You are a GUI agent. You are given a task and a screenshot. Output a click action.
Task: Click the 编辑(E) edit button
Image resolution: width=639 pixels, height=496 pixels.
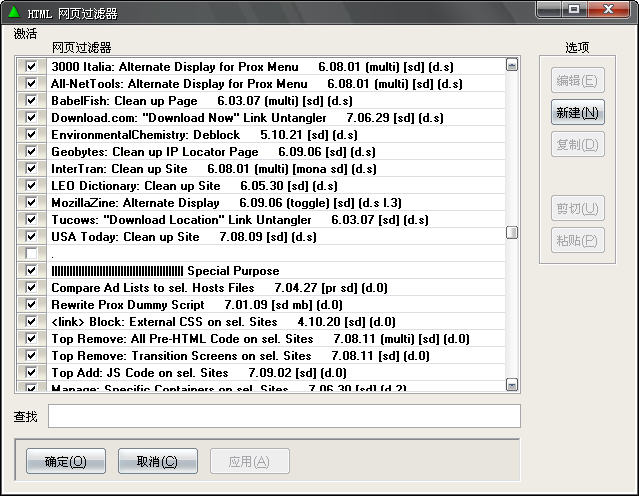[x=577, y=80]
